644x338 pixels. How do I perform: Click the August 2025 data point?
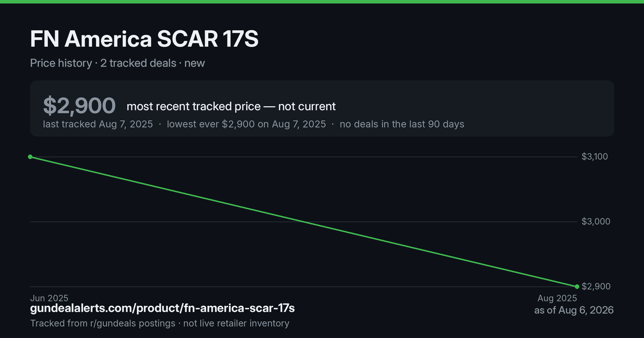pyautogui.click(x=577, y=286)
